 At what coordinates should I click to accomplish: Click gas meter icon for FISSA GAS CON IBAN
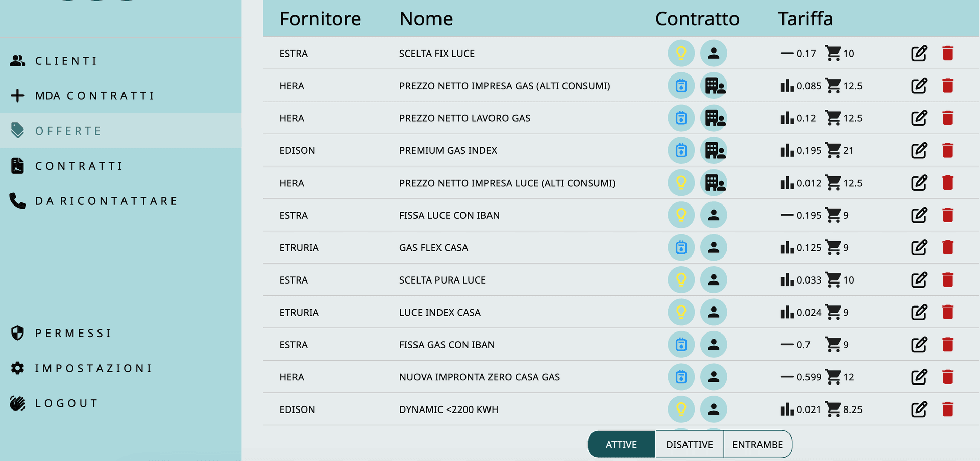tap(681, 345)
